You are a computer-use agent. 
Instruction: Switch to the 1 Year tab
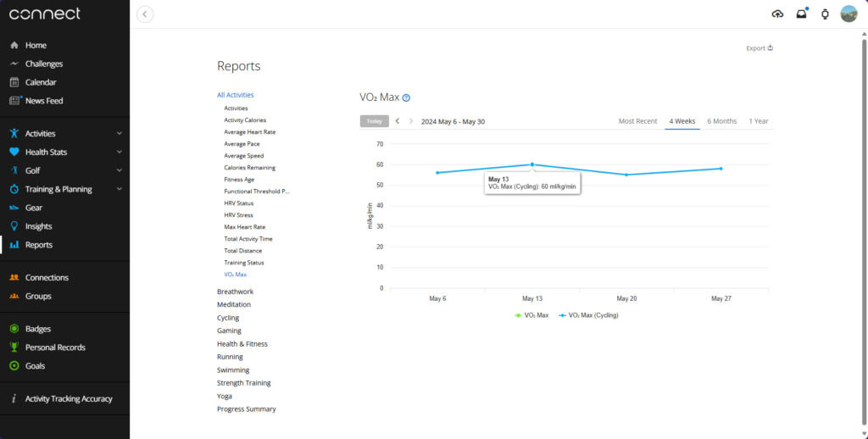pyautogui.click(x=759, y=121)
